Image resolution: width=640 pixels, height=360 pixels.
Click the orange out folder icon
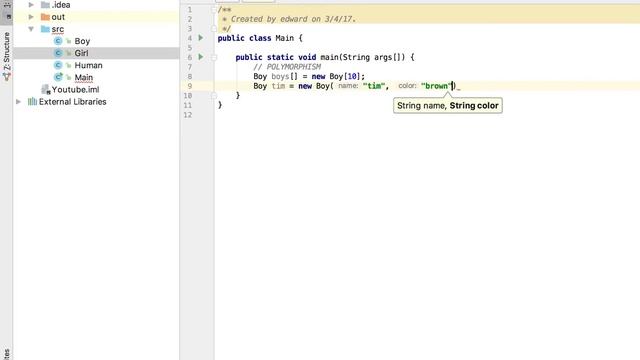coord(45,17)
